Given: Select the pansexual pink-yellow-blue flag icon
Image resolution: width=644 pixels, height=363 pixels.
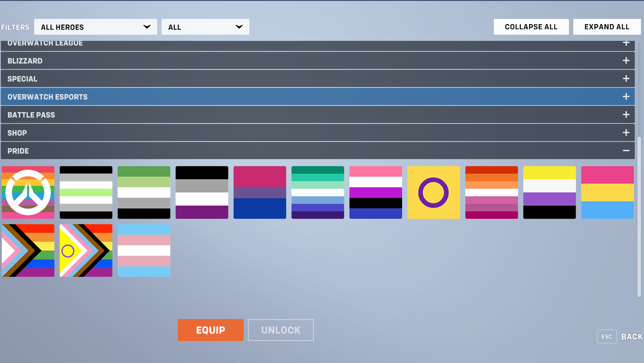Looking at the screenshot, I should tap(608, 192).
